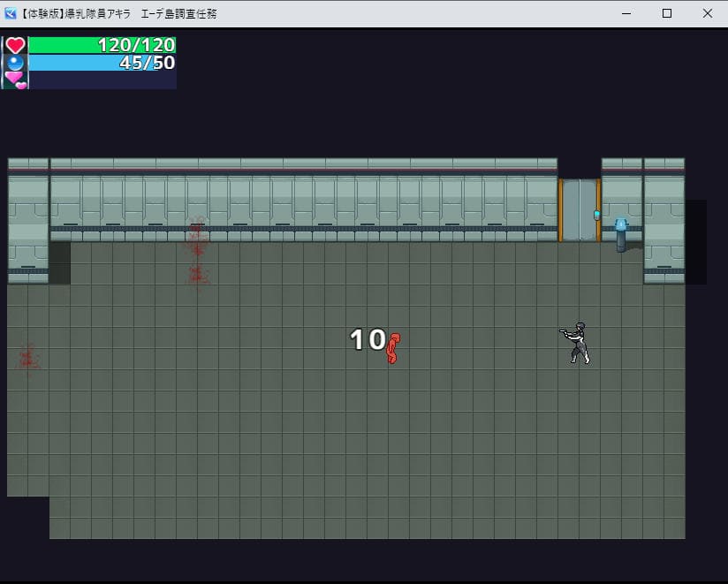Image resolution: width=728 pixels, height=584 pixels.
Task: Click the red enemy creature sprite
Action: coord(393,348)
